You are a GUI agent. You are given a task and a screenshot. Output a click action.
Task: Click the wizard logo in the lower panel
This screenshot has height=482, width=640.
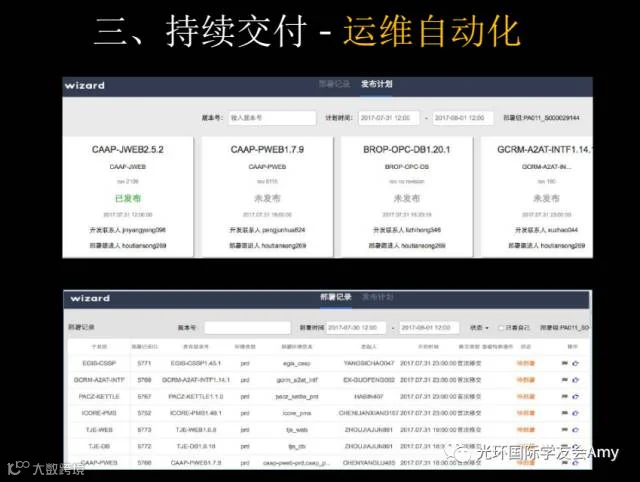pos(90,298)
